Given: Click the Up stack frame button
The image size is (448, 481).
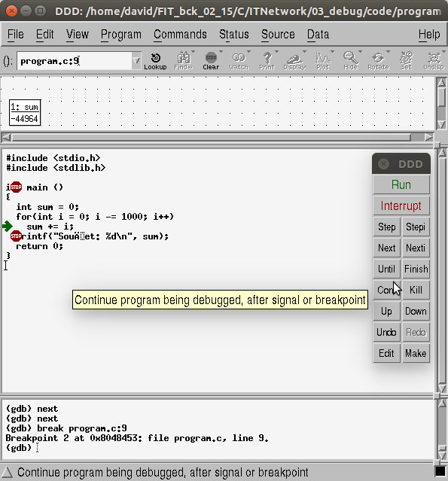Looking at the screenshot, I should [386, 311].
